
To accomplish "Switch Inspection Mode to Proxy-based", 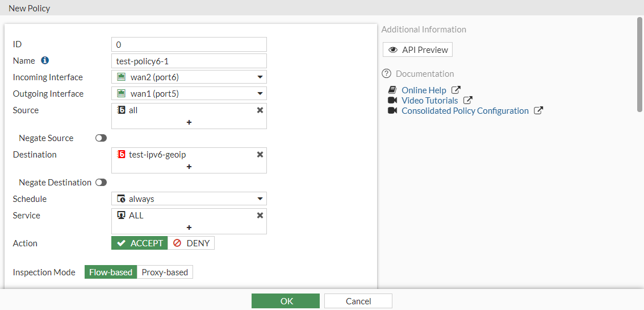I will 165,272.
